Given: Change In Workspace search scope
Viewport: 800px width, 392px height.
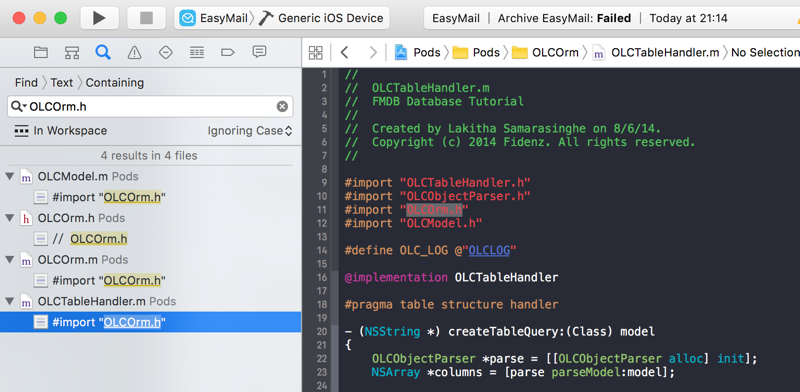Looking at the screenshot, I should (x=60, y=131).
